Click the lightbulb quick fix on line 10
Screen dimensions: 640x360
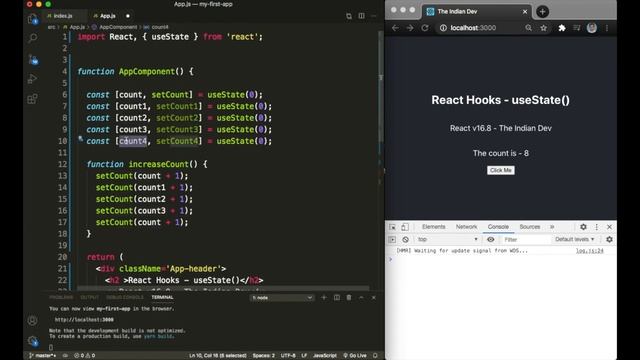[x=80, y=139]
